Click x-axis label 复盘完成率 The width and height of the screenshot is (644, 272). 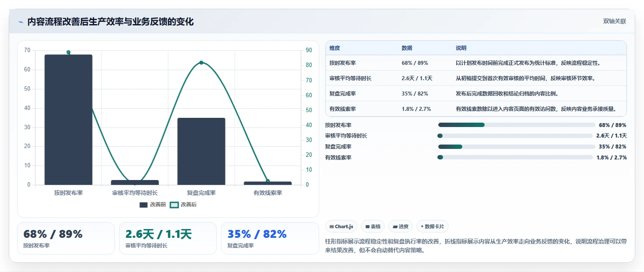click(201, 193)
